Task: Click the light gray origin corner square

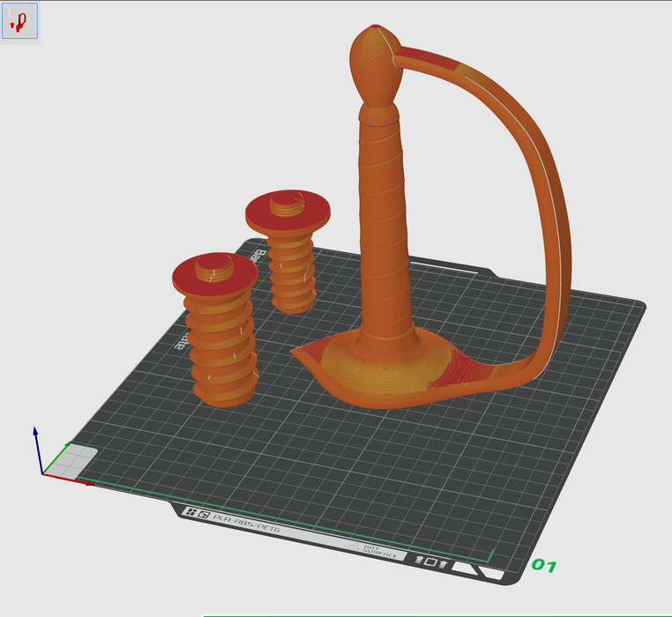Action: 81,458
